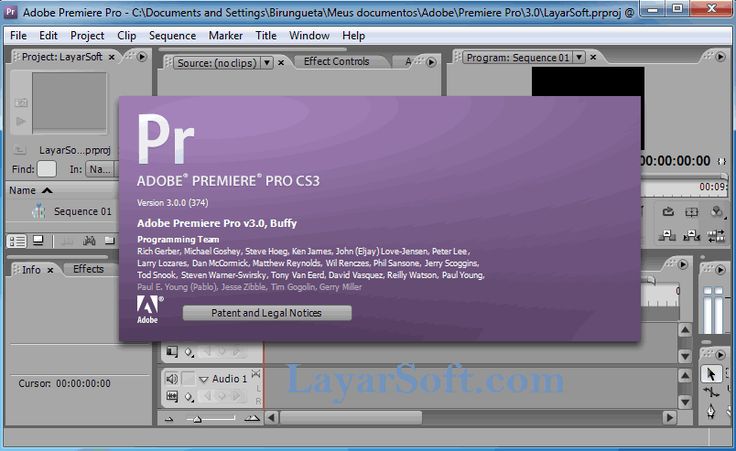Viewport: 736px width, 451px height.
Task: Click the Extract button in Program monitor
Action: pos(692,235)
